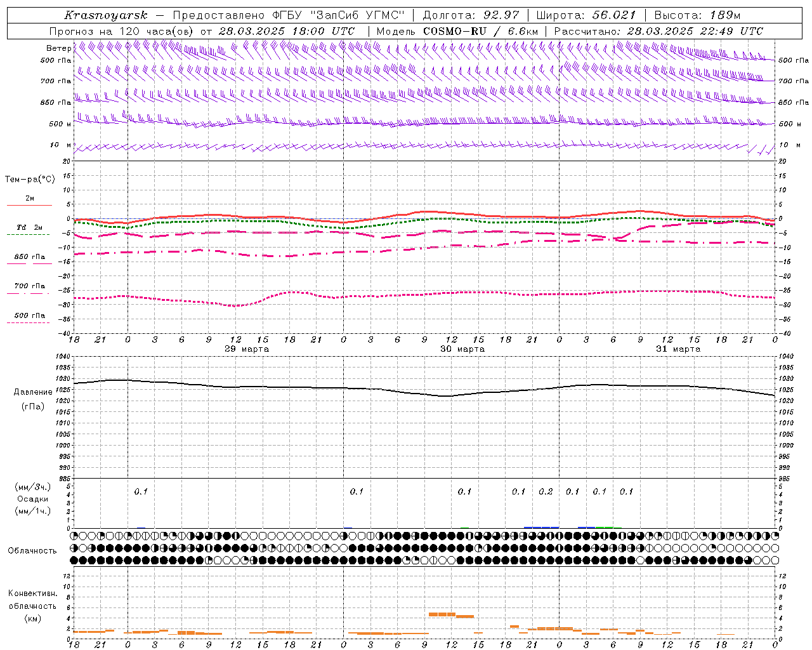
Task: Click the 'Долгота: 92.97' longitude value
Action: [471, 15]
